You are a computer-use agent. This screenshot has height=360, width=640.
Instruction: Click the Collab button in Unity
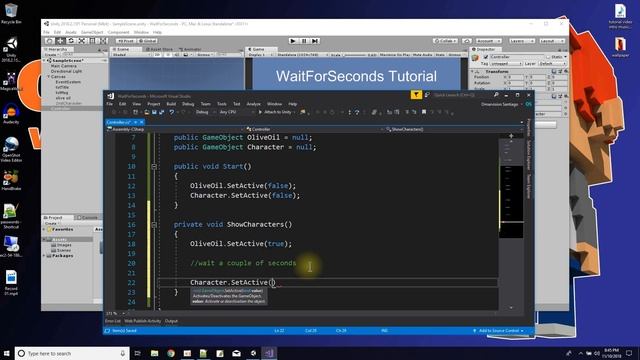[445, 41]
